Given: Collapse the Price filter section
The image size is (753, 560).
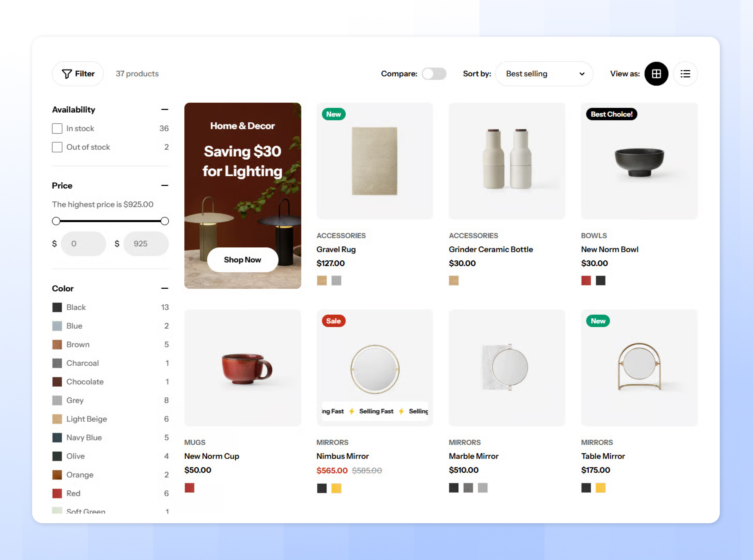Looking at the screenshot, I should pos(165,185).
